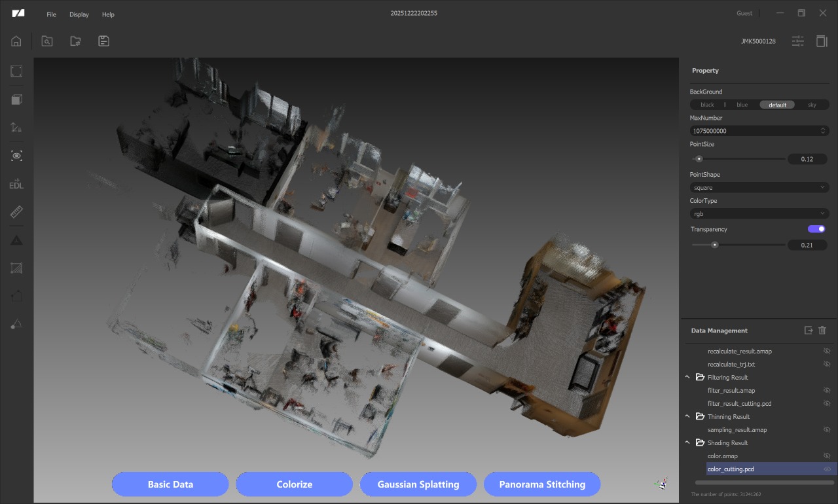Click the Home icon in the toolbar
This screenshot has height=504, width=838.
click(16, 41)
